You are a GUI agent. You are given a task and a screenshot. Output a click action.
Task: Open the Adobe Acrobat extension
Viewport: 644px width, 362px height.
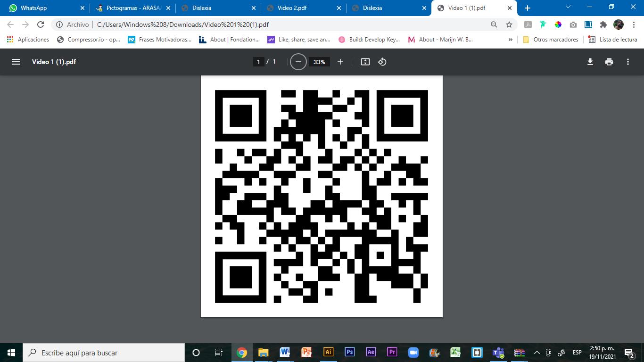click(x=528, y=25)
